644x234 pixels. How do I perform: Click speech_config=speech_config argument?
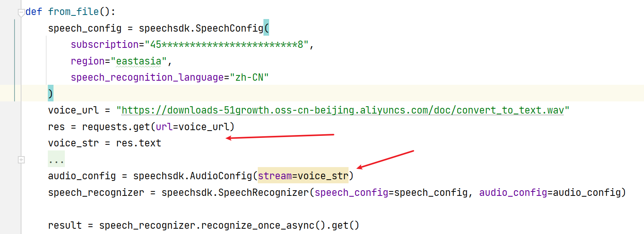pos(391,193)
